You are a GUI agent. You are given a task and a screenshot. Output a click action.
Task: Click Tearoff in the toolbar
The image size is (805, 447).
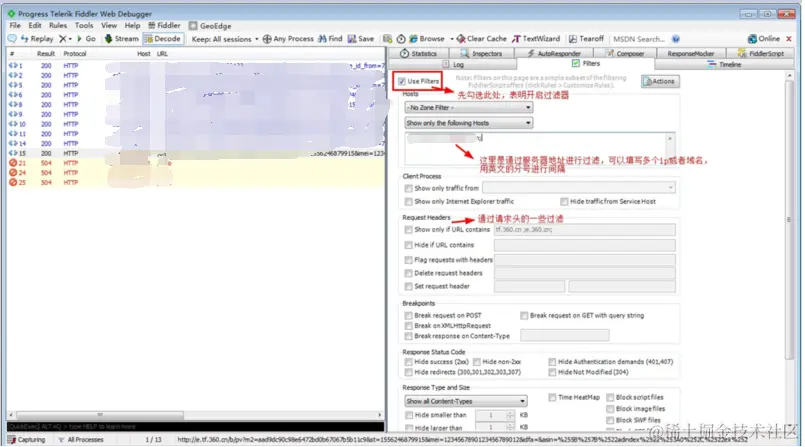point(586,39)
